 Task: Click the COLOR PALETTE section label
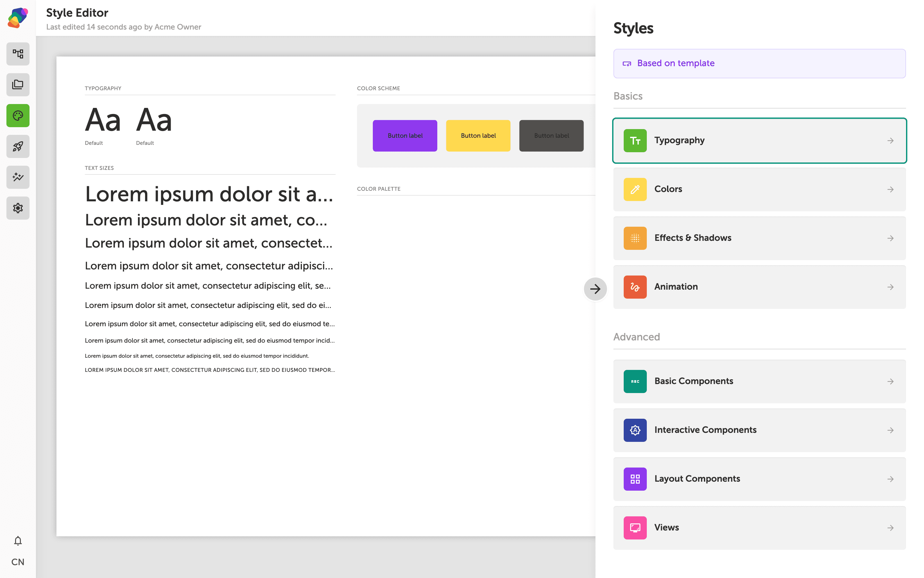[379, 189]
